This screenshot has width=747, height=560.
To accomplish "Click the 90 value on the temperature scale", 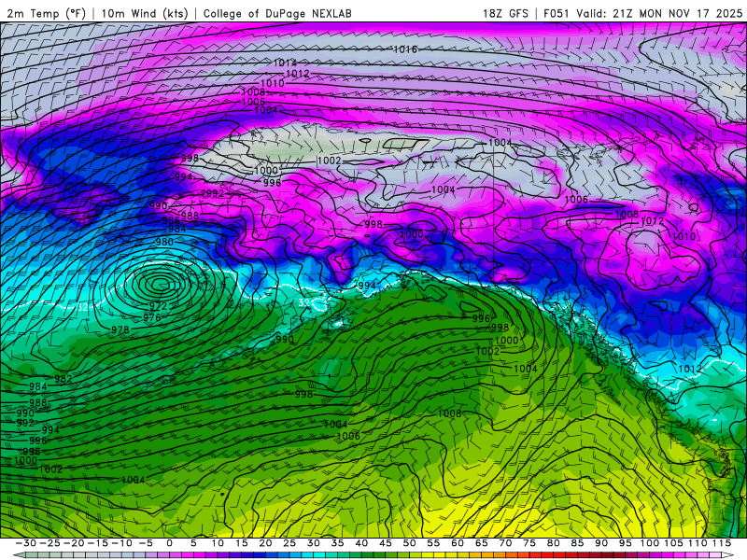I will (x=601, y=543).
